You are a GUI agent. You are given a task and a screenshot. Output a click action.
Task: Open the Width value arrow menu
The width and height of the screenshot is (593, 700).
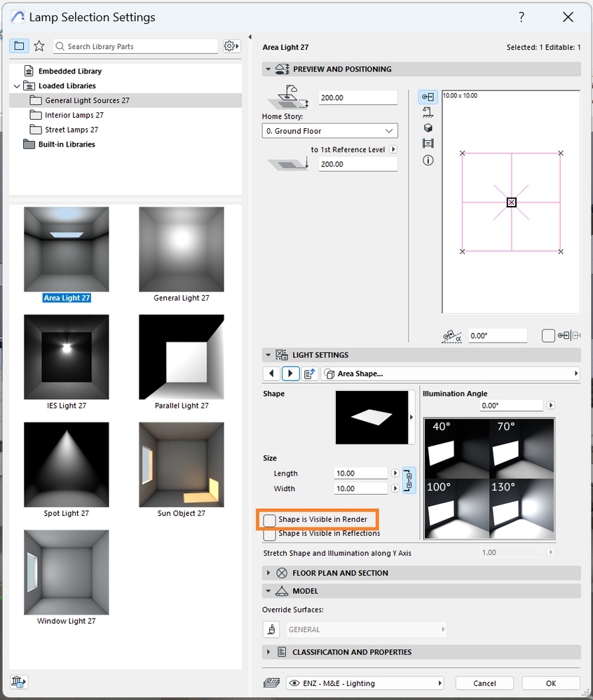[395, 488]
